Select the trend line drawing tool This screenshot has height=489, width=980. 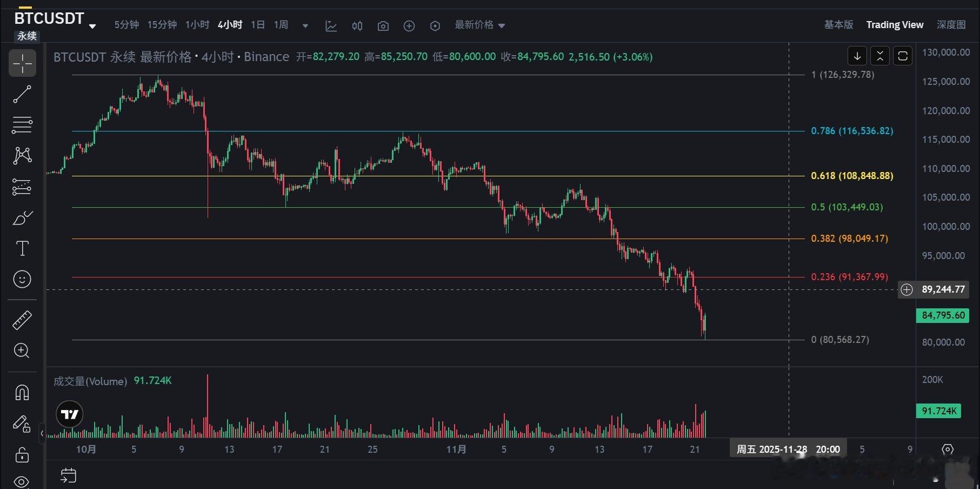pos(22,94)
